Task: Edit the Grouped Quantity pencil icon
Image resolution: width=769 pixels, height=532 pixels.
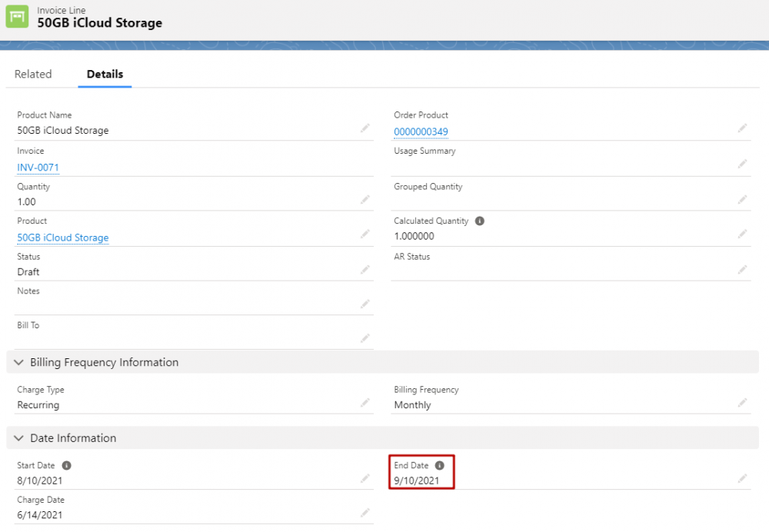Action: coord(742,200)
